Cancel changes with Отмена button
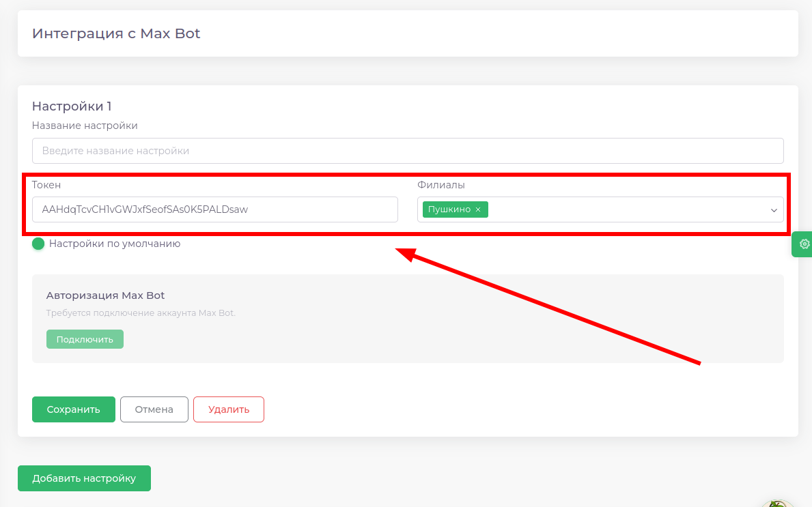Viewport: 812px width, 507px height. (154, 409)
